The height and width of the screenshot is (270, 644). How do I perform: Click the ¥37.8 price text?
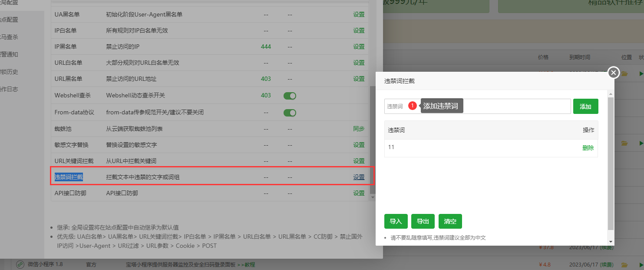pyautogui.click(x=546, y=247)
